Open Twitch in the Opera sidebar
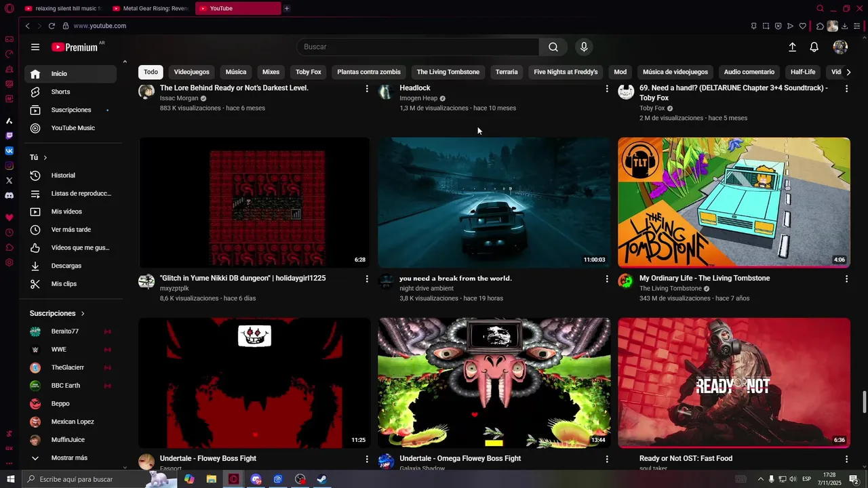This screenshot has width=868, height=488. click(x=9, y=136)
